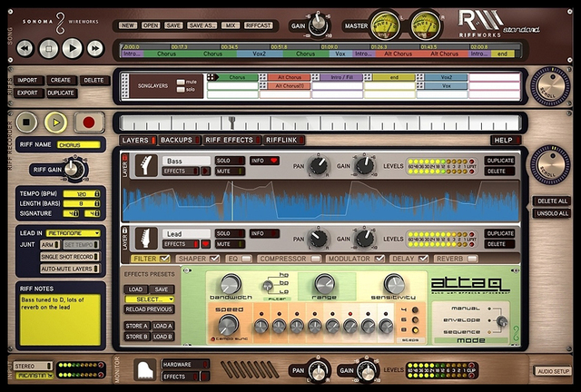Toggle the MODULATOR effect checkbox
Image resolution: width=581 pixels, height=392 pixels.
pyautogui.click(x=379, y=259)
